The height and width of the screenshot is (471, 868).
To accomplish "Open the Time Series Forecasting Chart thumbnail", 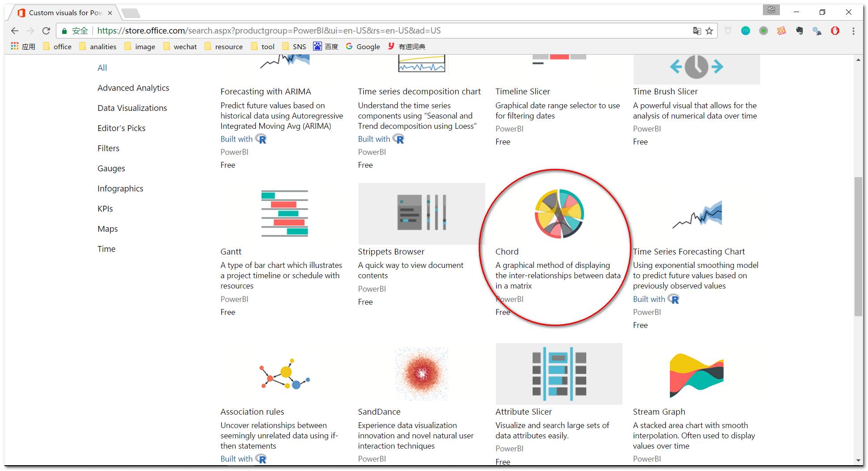I will pyautogui.click(x=697, y=213).
